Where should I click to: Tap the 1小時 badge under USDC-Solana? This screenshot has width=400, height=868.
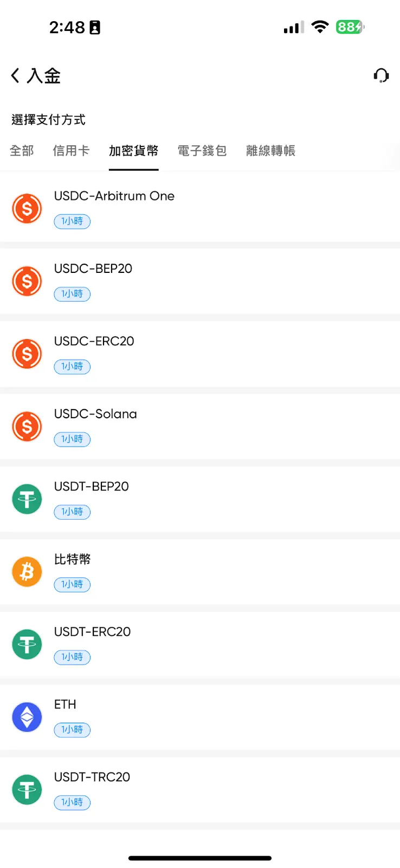point(72,439)
